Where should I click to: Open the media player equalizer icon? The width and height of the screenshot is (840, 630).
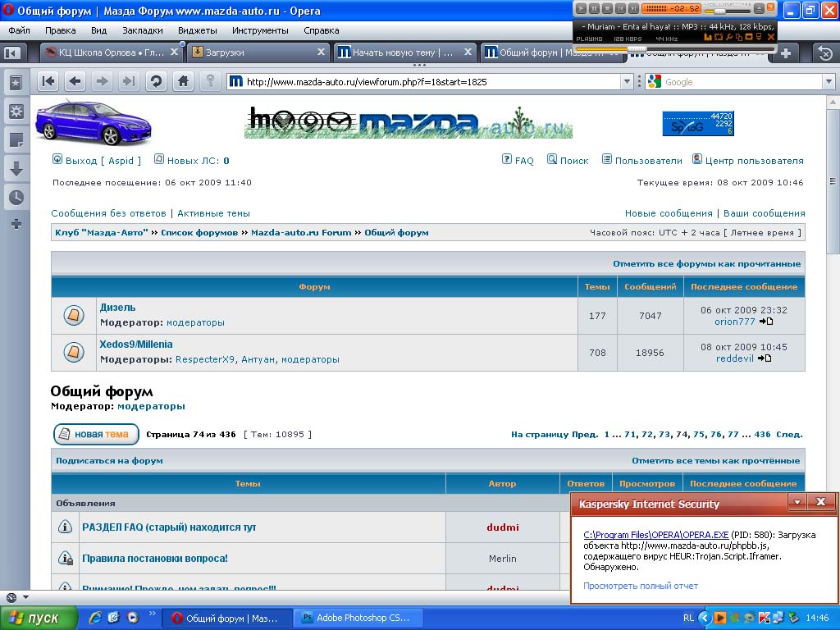coord(708,37)
